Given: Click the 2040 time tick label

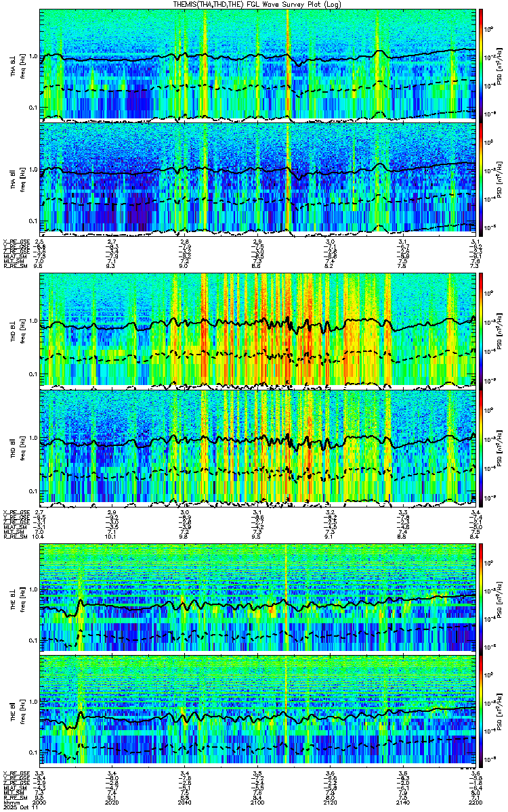Looking at the screenshot, I should (186, 801).
